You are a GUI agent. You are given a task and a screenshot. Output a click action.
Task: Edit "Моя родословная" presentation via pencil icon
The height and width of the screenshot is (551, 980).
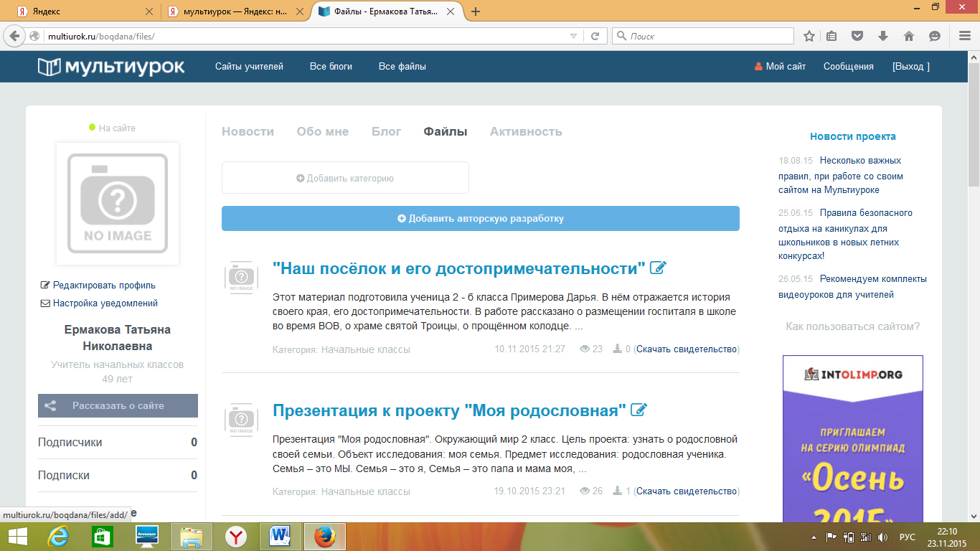coord(639,410)
